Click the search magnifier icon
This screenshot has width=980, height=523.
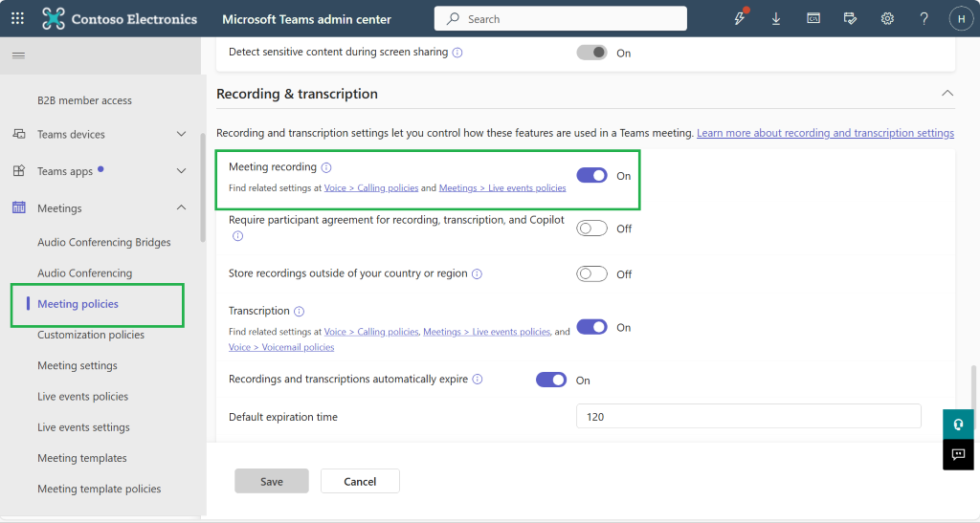(x=453, y=19)
